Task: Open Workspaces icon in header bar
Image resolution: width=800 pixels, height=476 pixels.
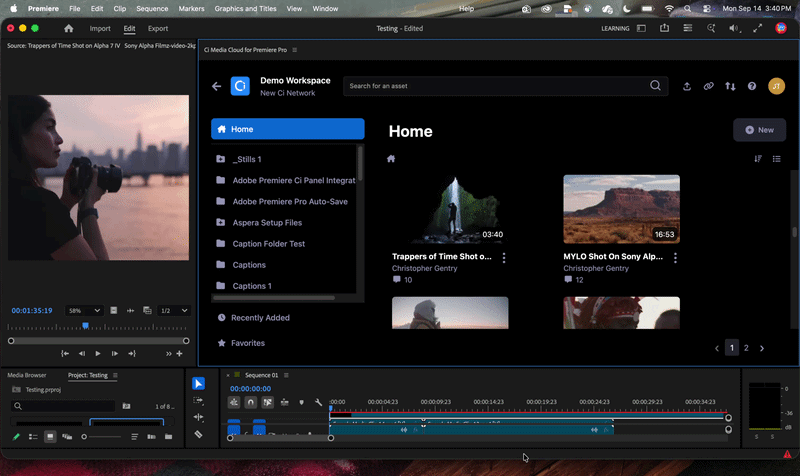Action: click(641, 29)
